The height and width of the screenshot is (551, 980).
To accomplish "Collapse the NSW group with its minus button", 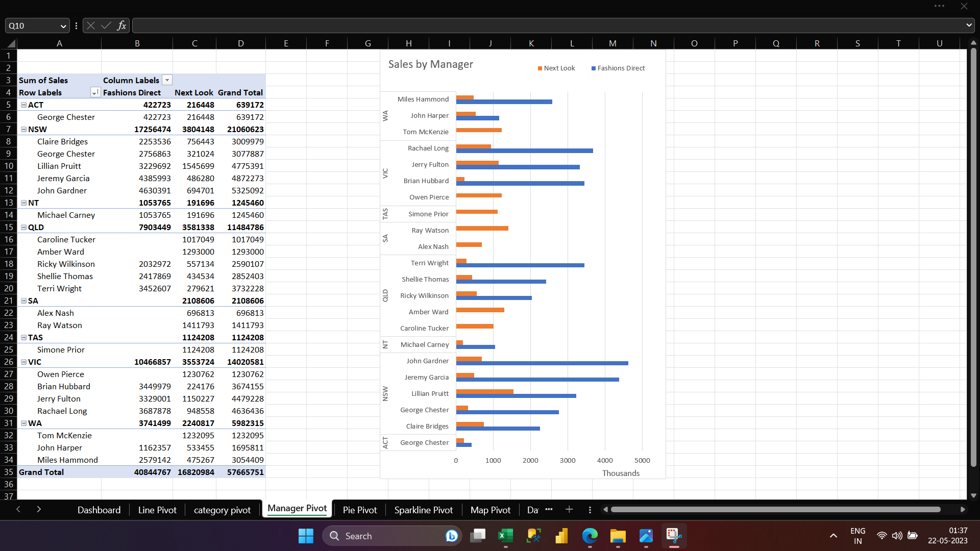I will tap(23, 129).
